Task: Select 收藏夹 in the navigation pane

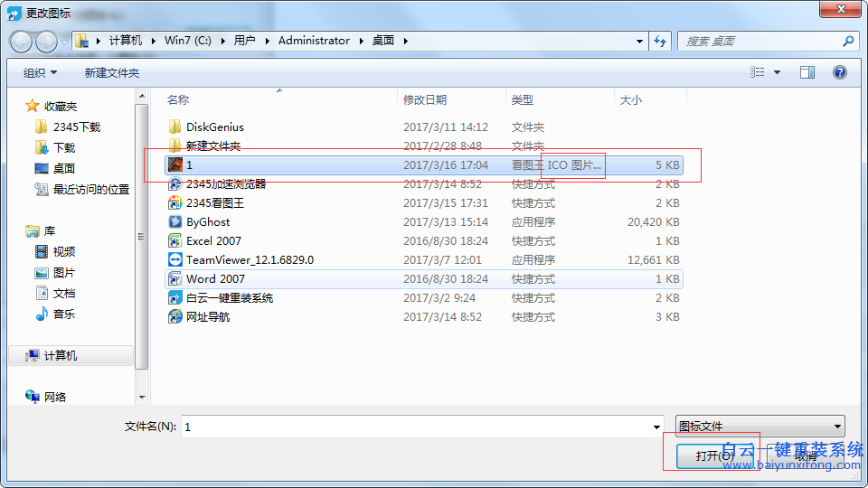Action: click(61, 106)
